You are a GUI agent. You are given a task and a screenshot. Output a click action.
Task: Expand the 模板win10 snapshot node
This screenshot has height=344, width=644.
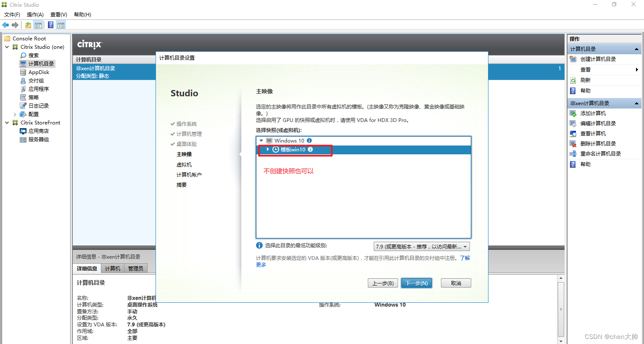268,149
